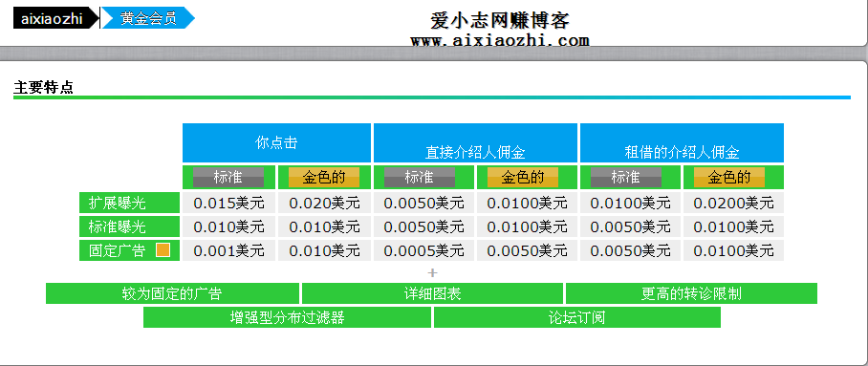Click the 你点击 column header
The image size is (868, 366).
276,142
